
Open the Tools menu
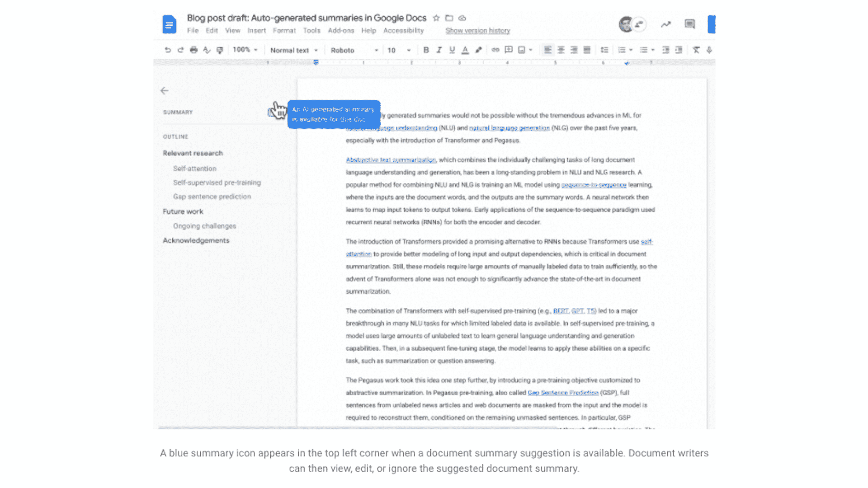tap(311, 31)
